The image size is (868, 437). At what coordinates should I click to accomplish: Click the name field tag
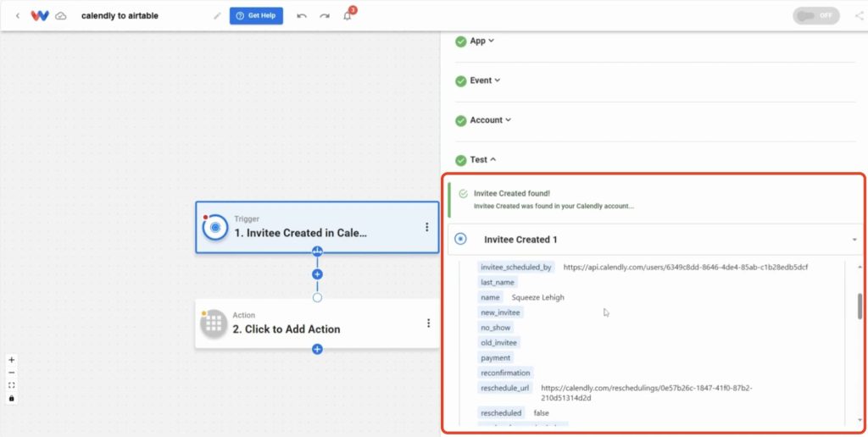click(491, 297)
